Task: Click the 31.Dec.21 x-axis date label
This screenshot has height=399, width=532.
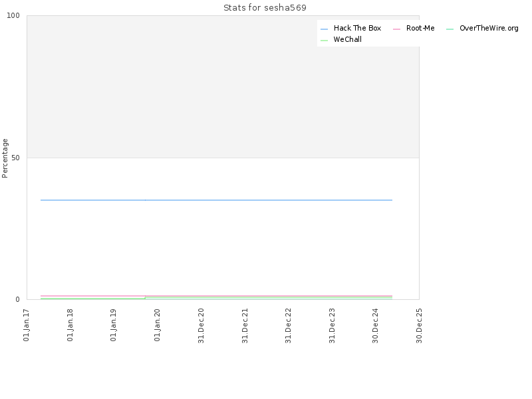Action: [245, 326]
